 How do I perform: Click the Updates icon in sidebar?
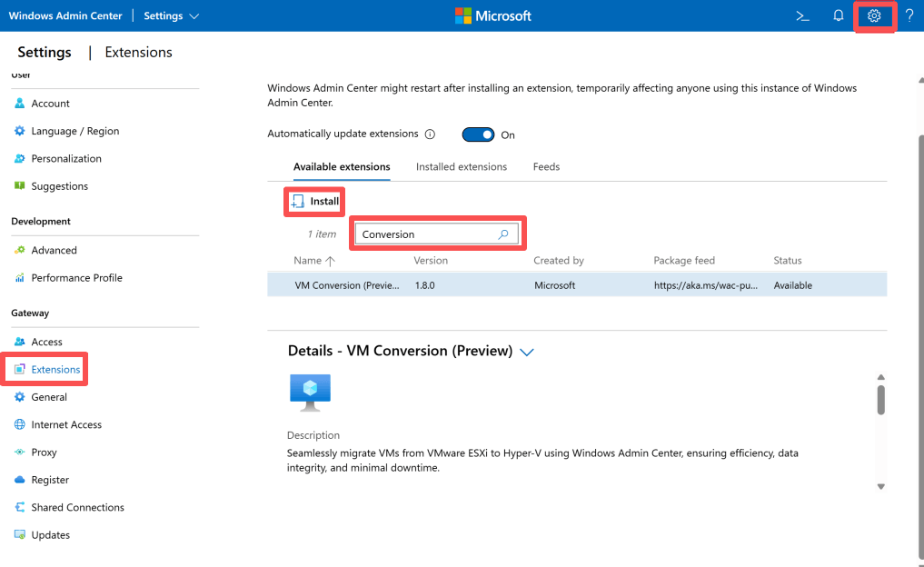pyautogui.click(x=19, y=534)
